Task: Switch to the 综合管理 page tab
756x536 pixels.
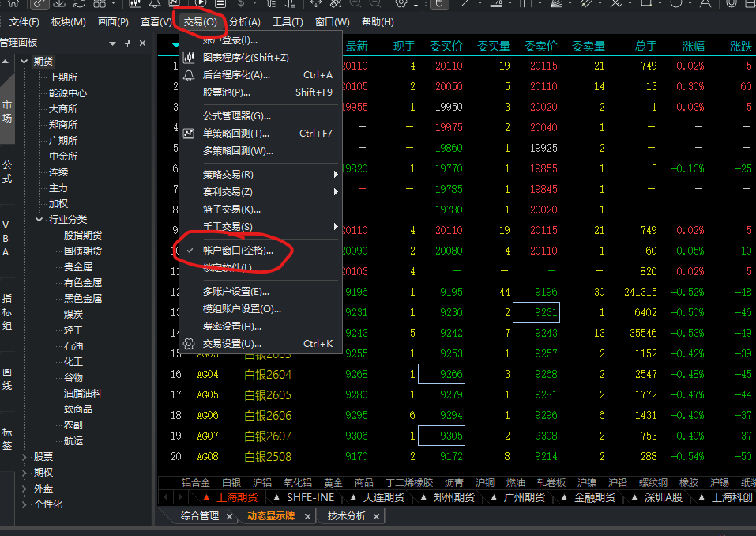Action: [200, 516]
